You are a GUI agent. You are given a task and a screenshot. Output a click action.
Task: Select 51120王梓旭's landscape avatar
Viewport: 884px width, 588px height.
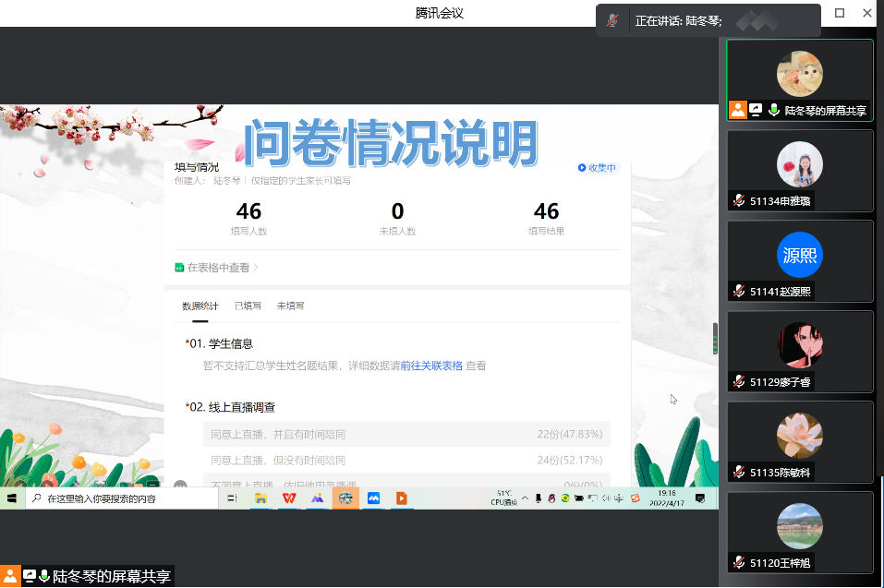point(799,526)
